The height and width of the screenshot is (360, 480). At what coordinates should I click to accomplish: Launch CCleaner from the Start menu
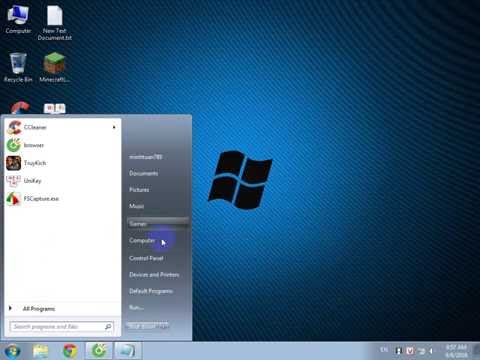click(62, 127)
